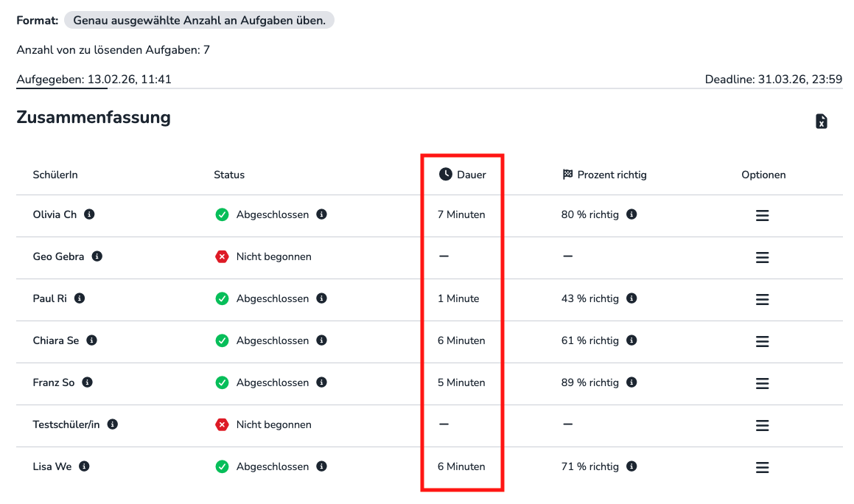Viewport: 854px width, 504px height.
Task: Open info icon next to Olivia Ch
Action: point(89,214)
